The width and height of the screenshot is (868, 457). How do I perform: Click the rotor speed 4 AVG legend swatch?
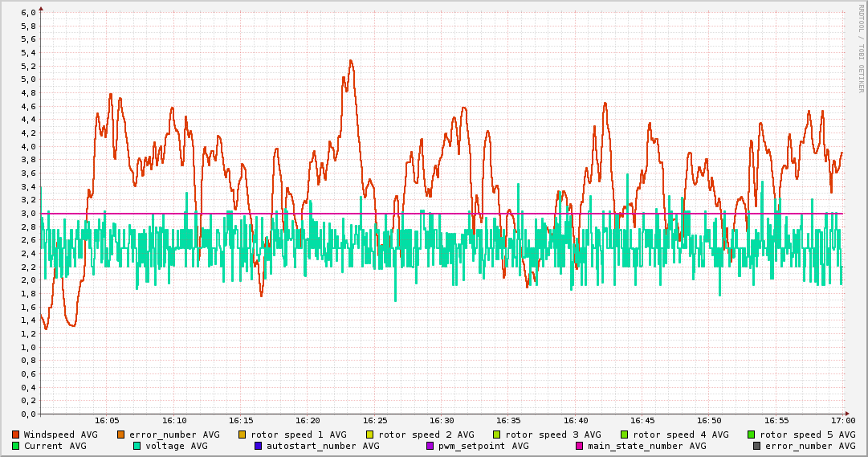[624, 435]
